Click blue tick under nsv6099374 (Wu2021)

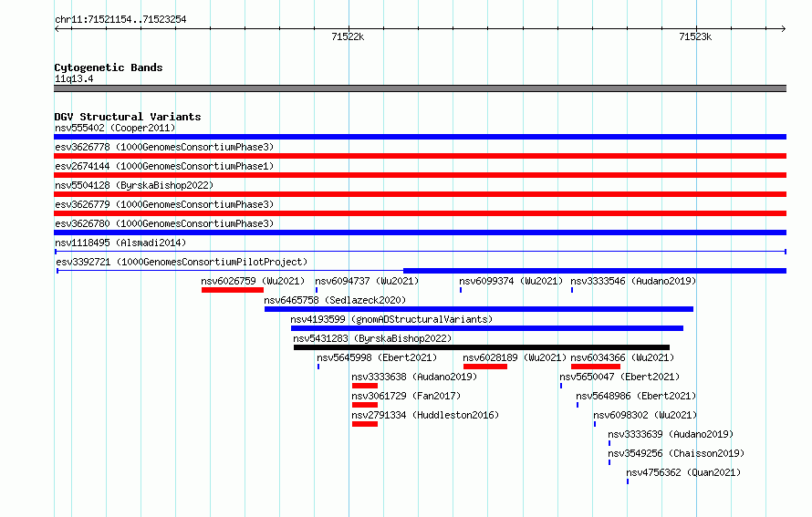[461, 290]
